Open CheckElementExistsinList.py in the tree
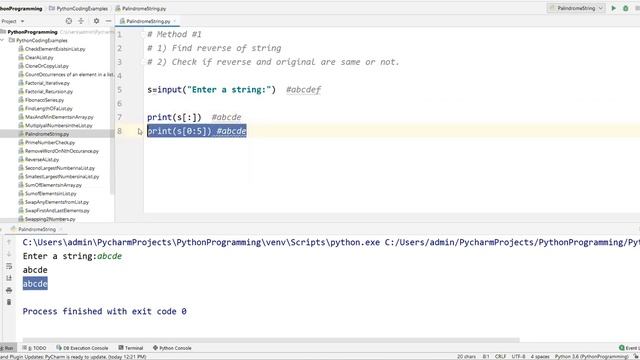 point(55,49)
